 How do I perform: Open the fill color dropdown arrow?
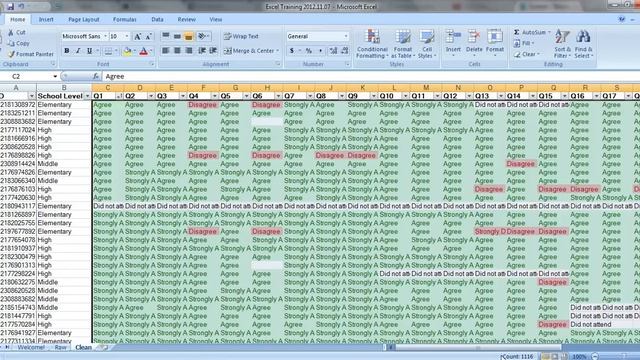pyautogui.click(x=135, y=51)
